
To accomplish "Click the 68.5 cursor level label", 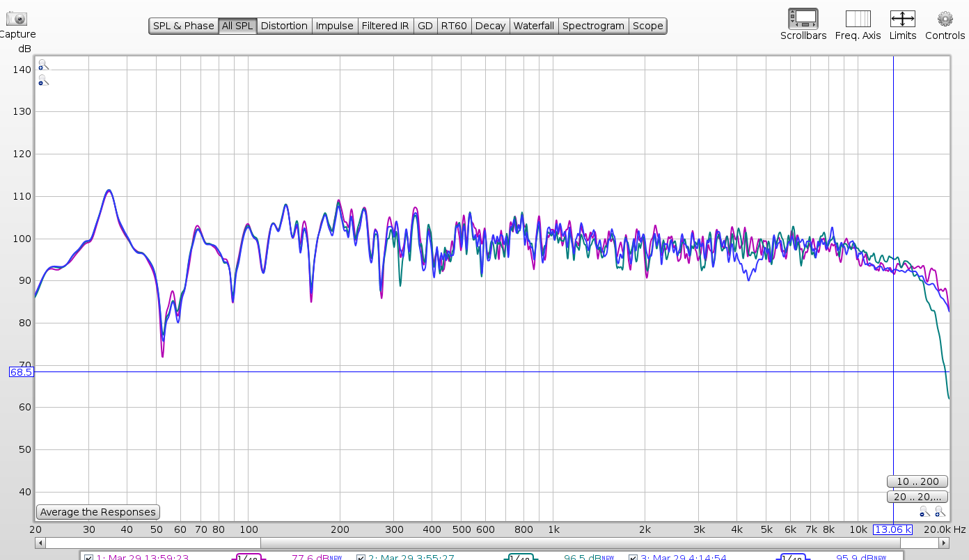I will [x=21, y=372].
